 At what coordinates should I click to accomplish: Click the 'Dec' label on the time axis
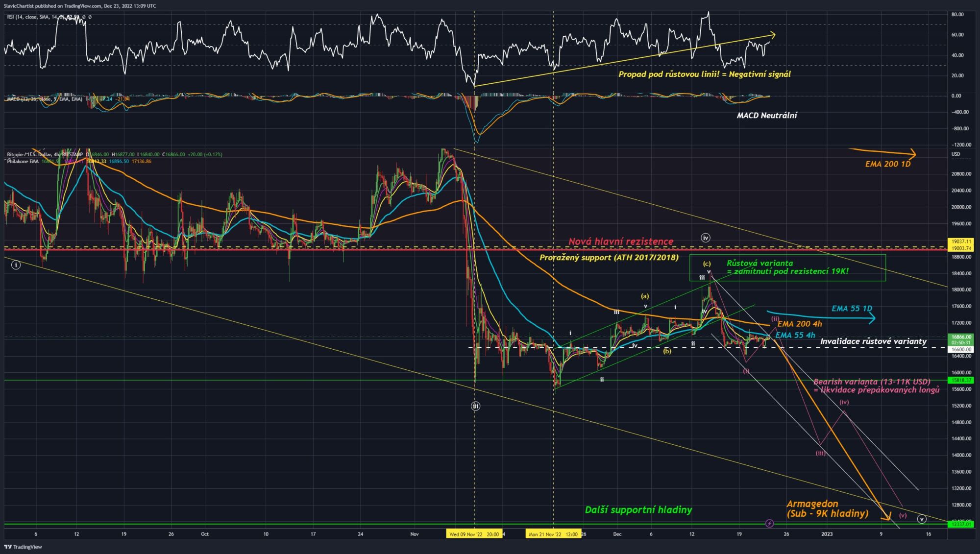tap(617, 534)
